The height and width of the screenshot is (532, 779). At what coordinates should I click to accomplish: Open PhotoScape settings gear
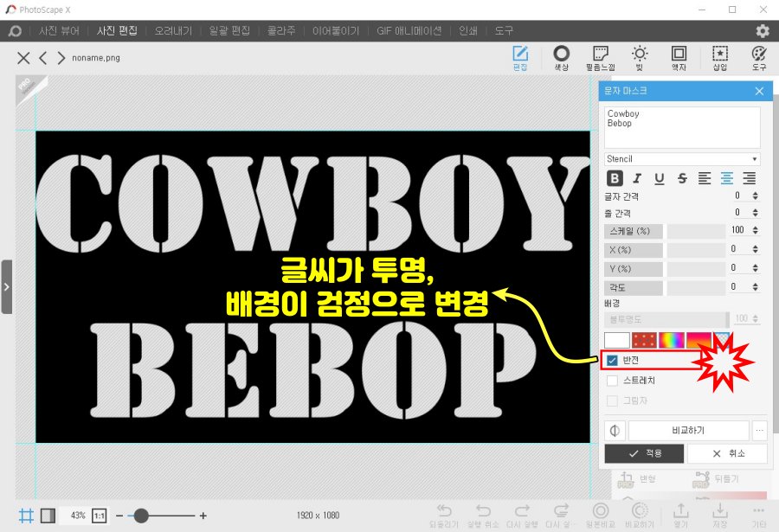[762, 31]
